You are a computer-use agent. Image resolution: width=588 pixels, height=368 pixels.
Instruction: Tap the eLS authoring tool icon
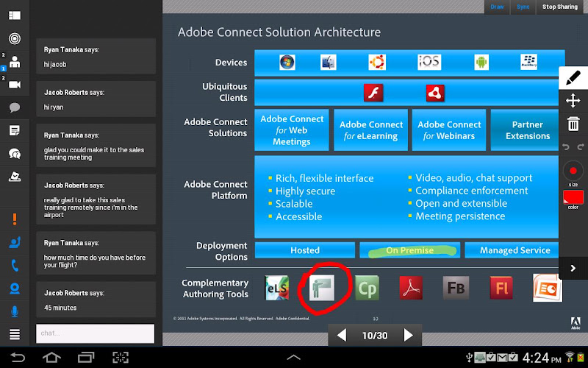click(277, 288)
